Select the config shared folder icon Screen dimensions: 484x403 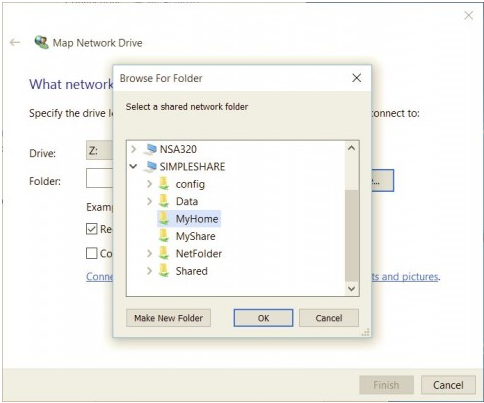click(163, 184)
